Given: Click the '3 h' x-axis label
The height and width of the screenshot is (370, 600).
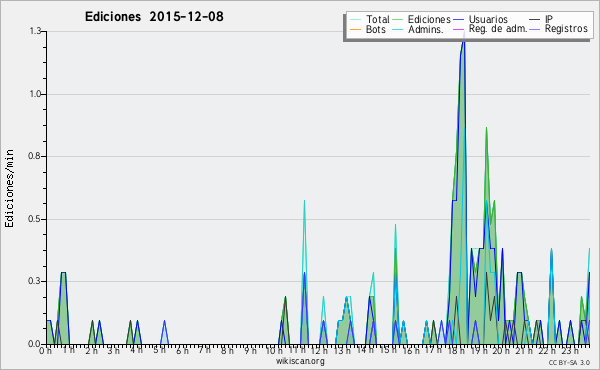Looking at the screenshot, I should (x=114, y=350).
